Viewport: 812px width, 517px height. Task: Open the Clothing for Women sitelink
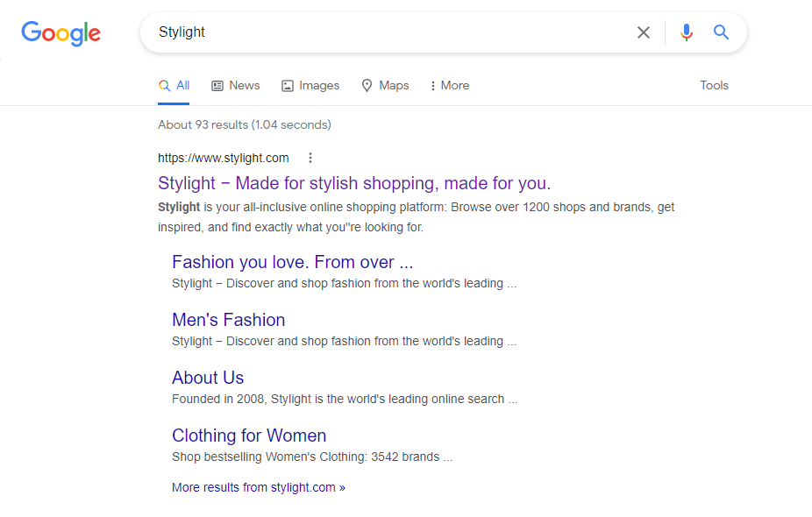pos(249,436)
